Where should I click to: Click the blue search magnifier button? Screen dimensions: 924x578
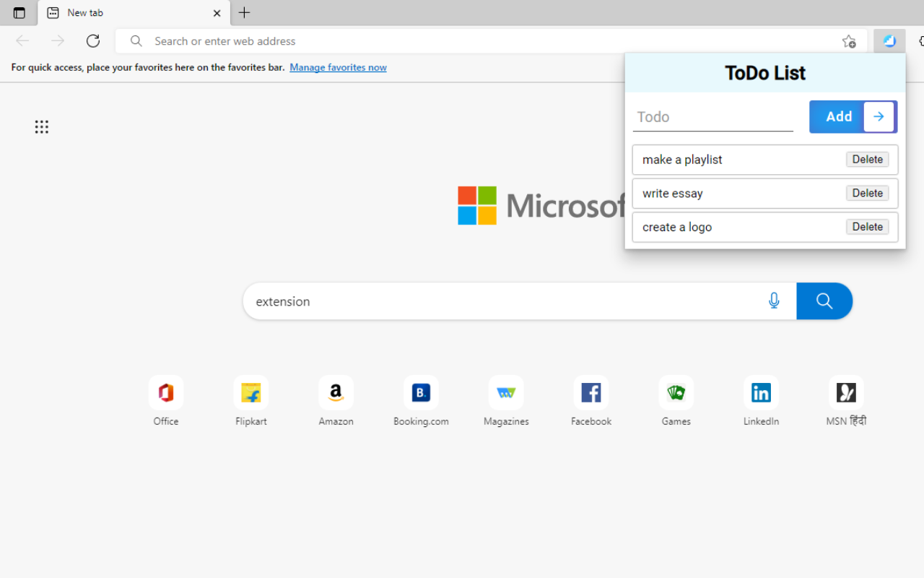(824, 301)
